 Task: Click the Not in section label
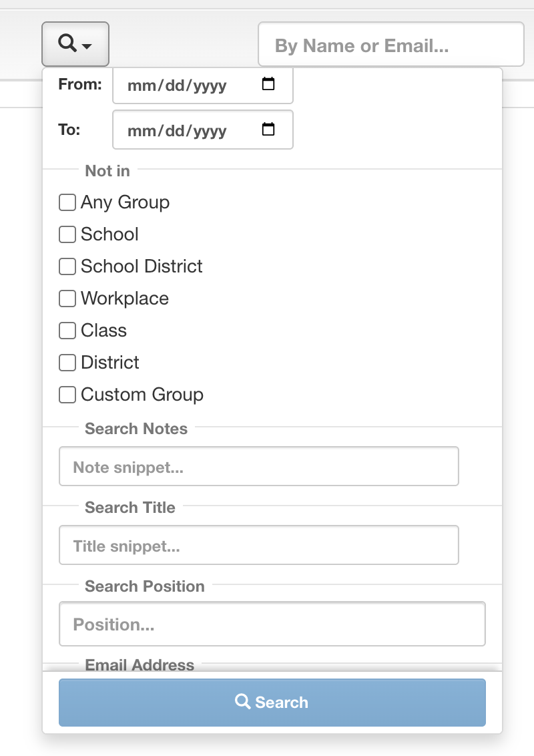pos(107,171)
